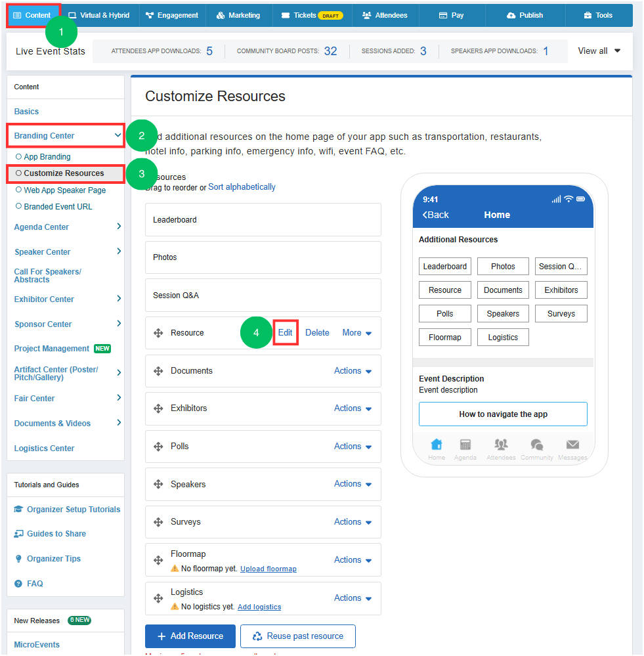Click the Attendees icon in phone preview

(x=501, y=445)
